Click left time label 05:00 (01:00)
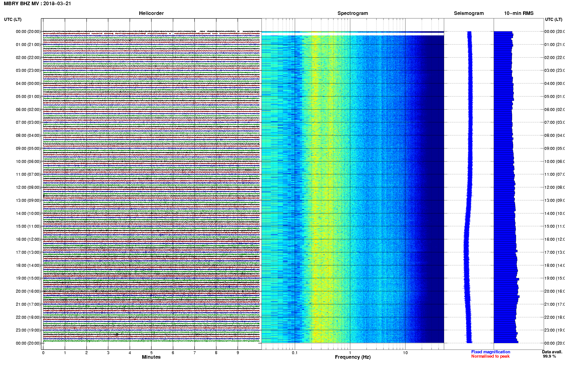This screenshot has height=368, width=588. [x=28, y=96]
